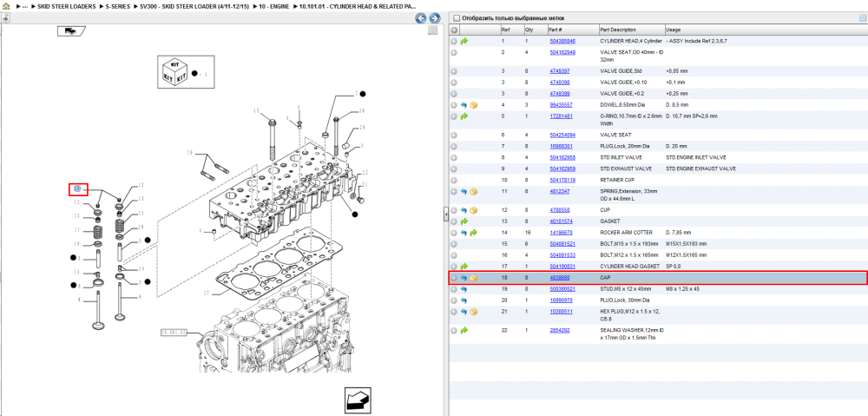Click blue back arrow on STUD row 19

tap(464, 289)
